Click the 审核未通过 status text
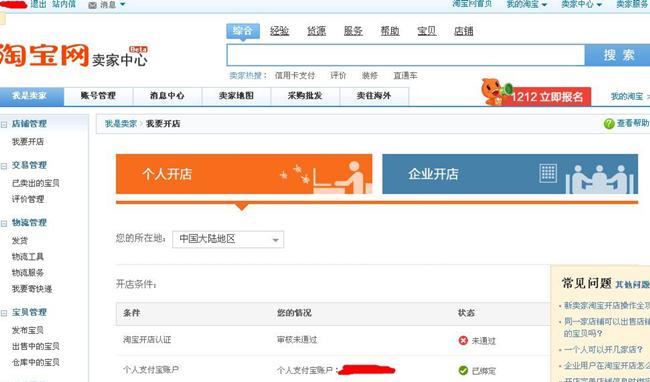650x382 pixels. [x=297, y=340]
